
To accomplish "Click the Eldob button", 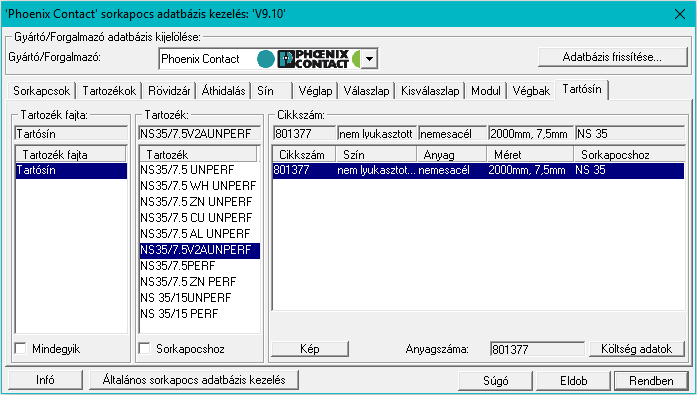I will (x=573, y=381).
